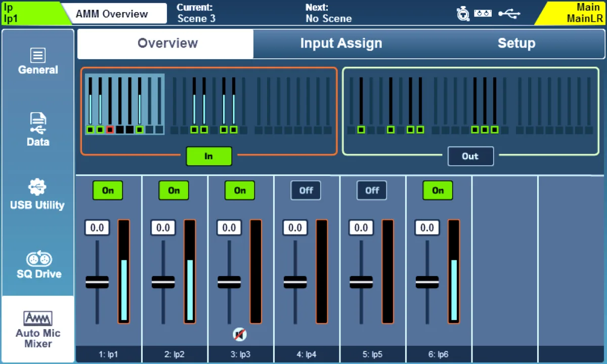Turn off AMM for channel Ip1
Viewport: 607px width, 364px height.
[108, 191]
